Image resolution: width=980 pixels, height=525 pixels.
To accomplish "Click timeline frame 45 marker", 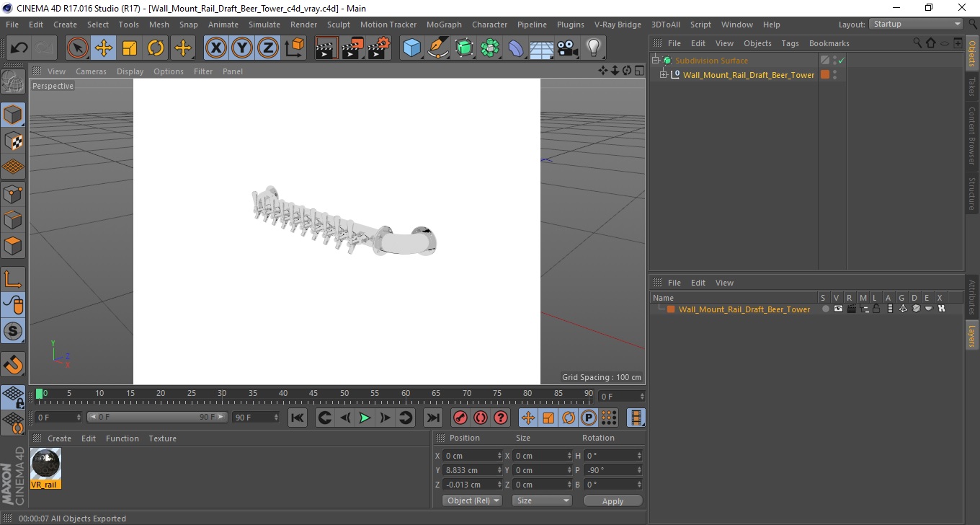I will (x=313, y=393).
